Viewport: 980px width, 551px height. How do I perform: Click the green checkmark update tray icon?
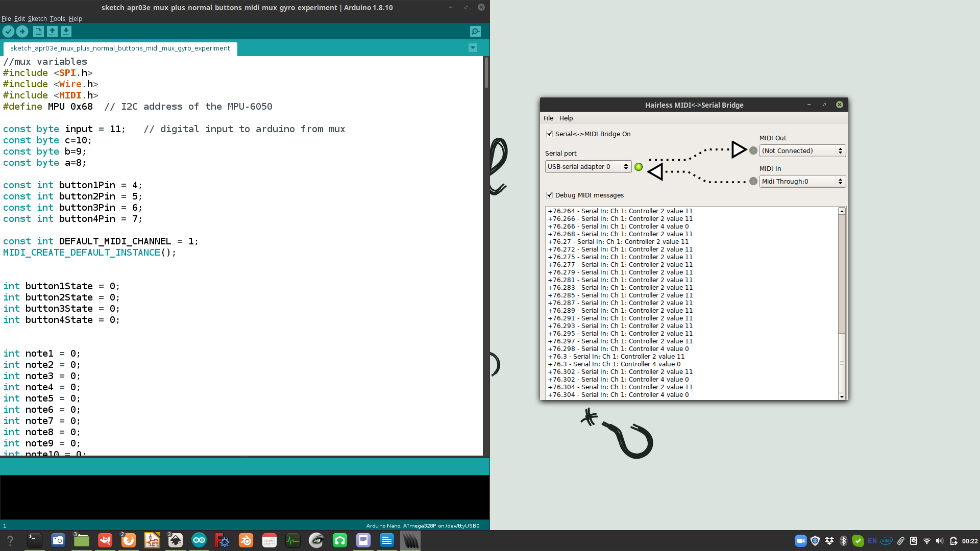(858, 541)
